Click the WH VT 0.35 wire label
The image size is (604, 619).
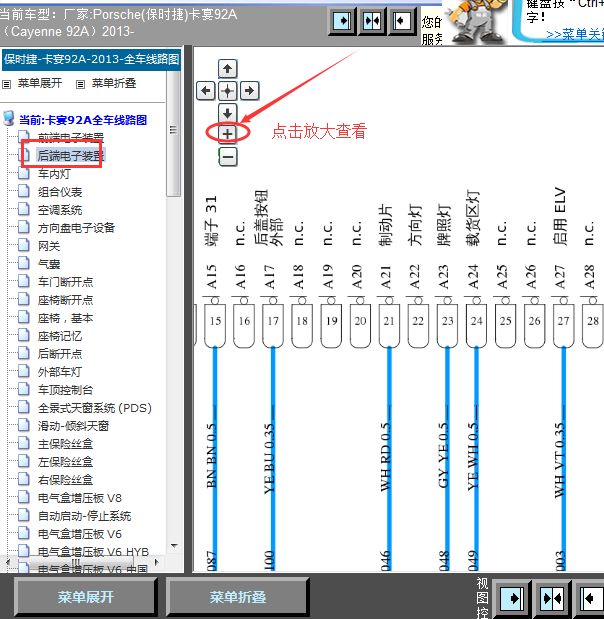[x=560, y=459]
